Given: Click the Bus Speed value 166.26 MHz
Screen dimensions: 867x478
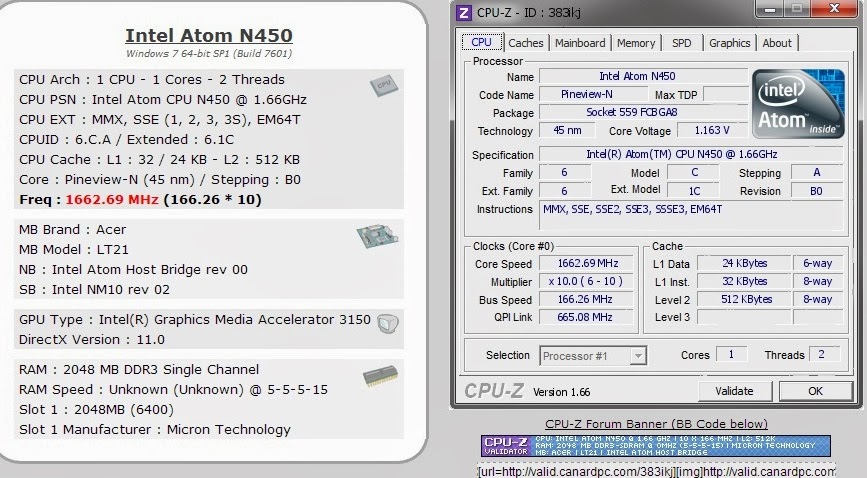Looking at the screenshot, I should click(588, 299).
